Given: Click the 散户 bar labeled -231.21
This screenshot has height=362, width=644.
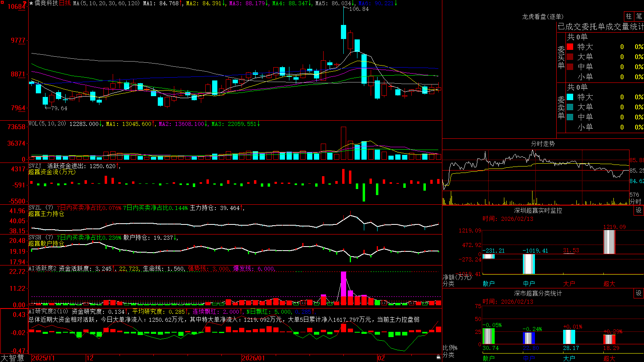Looking at the screenshot, I should pos(489,256).
